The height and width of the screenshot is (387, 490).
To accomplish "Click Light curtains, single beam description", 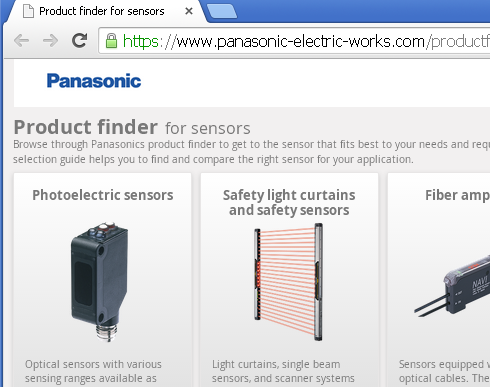I will coord(283,371).
